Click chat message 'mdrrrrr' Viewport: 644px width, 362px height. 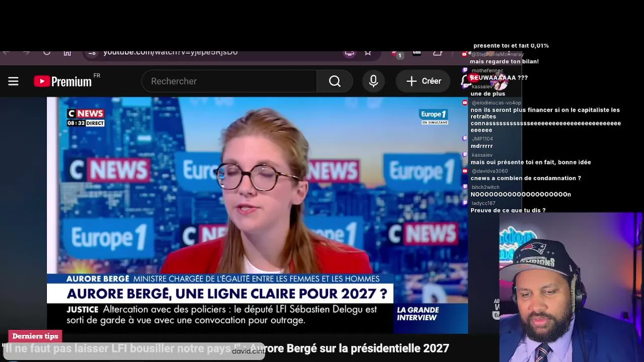[481, 146]
